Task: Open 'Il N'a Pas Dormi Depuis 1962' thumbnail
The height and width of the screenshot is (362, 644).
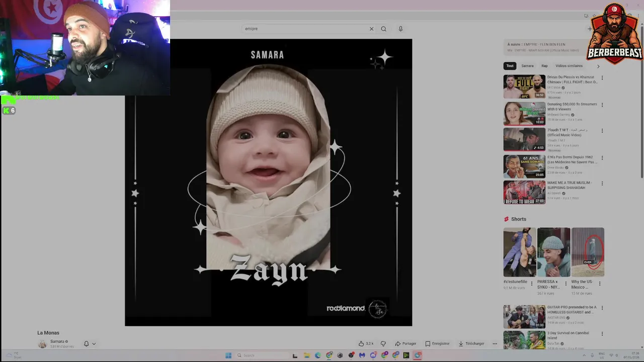Action: pyautogui.click(x=524, y=166)
